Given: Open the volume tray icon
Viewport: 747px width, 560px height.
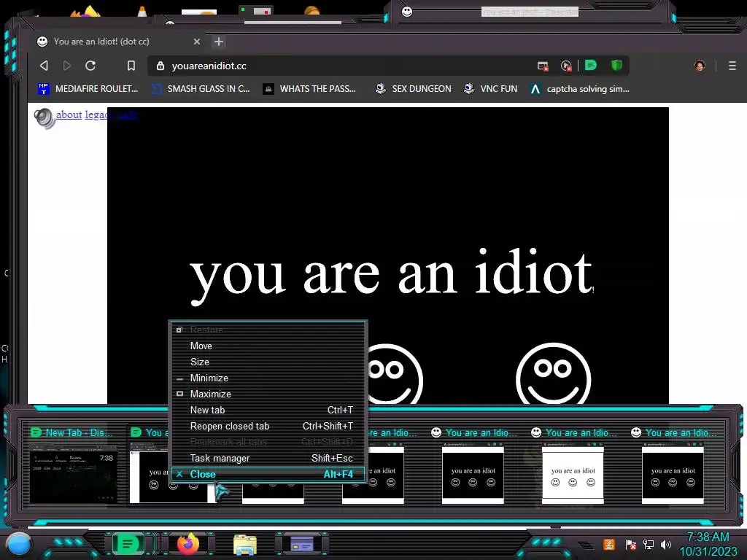Looking at the screenshot, I should pyautogui.click(x=666, y=544).
